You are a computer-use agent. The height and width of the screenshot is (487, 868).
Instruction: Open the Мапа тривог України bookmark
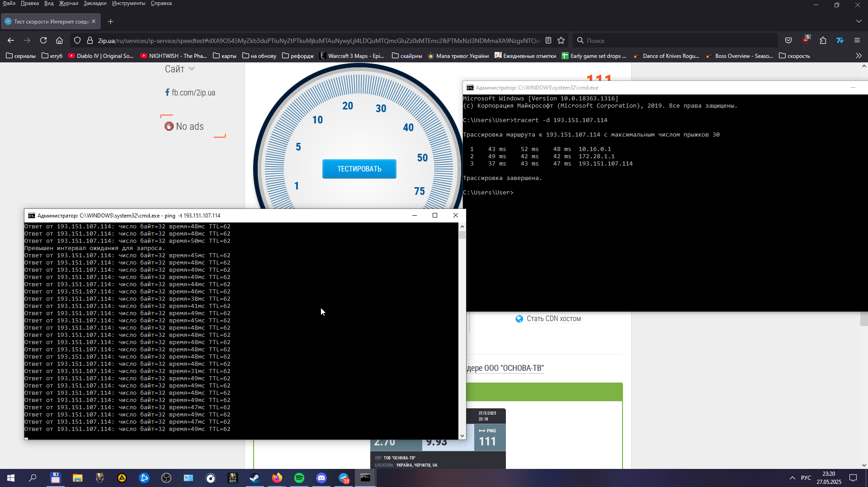click(458, 56)
